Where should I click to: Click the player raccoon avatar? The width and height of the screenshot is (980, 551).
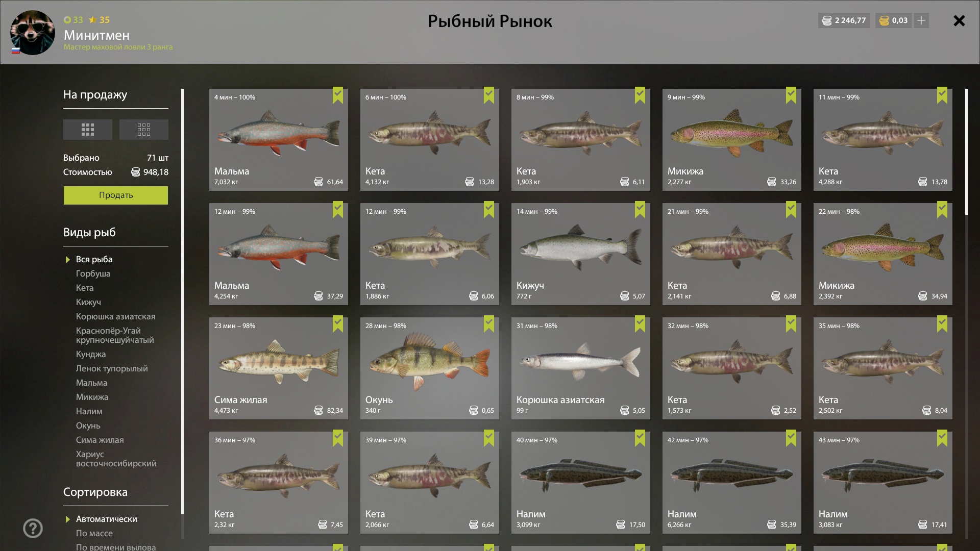pyautogui.click(x=33, y=33)
